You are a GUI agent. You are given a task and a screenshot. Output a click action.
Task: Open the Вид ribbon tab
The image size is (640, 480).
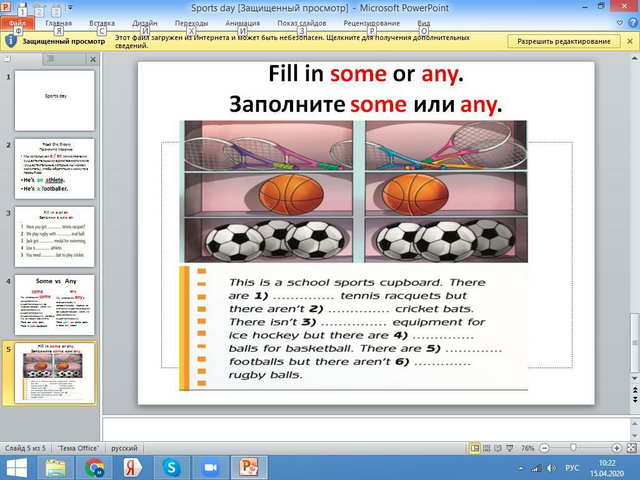(x=424, y=23)
